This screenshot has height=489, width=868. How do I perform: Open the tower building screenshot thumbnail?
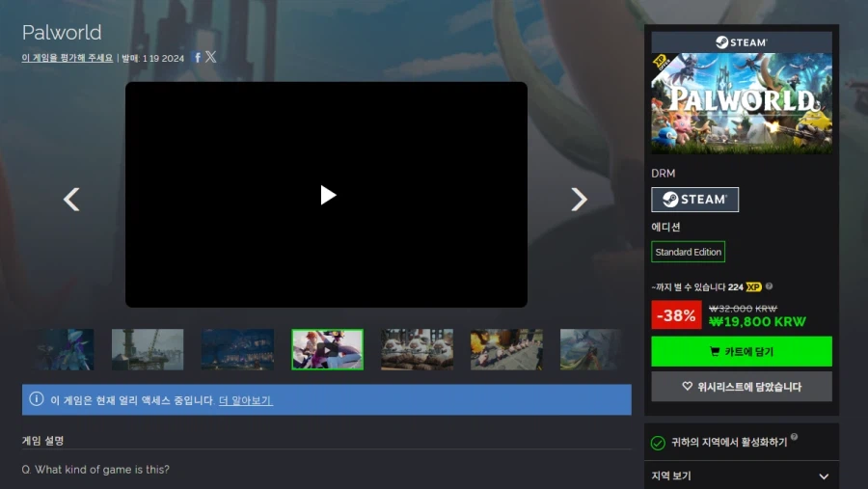click(148, 349)
